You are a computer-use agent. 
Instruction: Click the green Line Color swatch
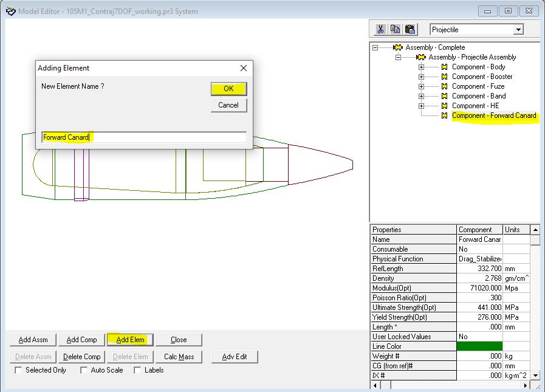[479, 346]
